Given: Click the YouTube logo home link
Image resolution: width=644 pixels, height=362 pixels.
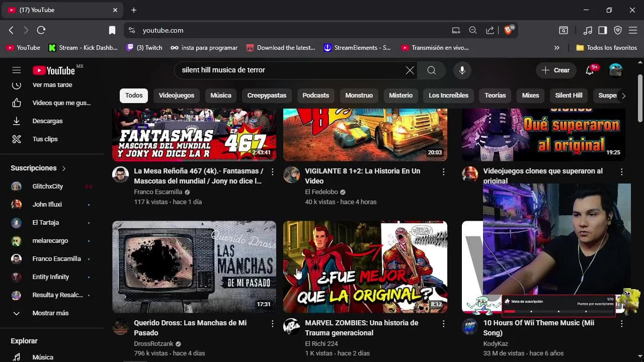Looking at the screenshot, I should (x=53, y=70).
